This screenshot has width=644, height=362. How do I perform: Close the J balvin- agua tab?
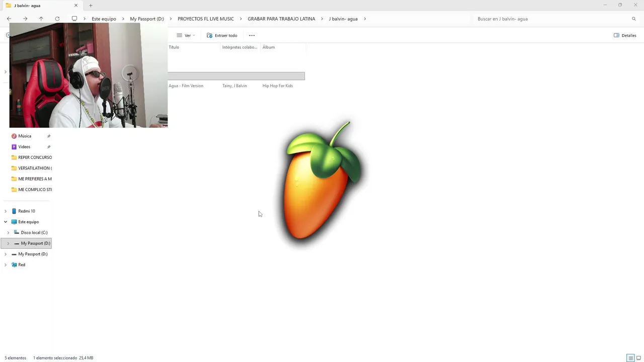(76, 6)
